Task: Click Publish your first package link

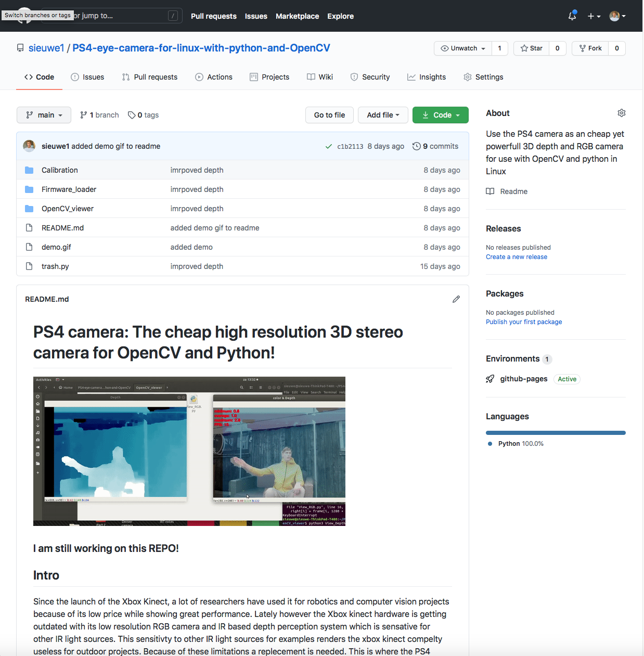Action: pyautogui.click(x=524, y=322)
